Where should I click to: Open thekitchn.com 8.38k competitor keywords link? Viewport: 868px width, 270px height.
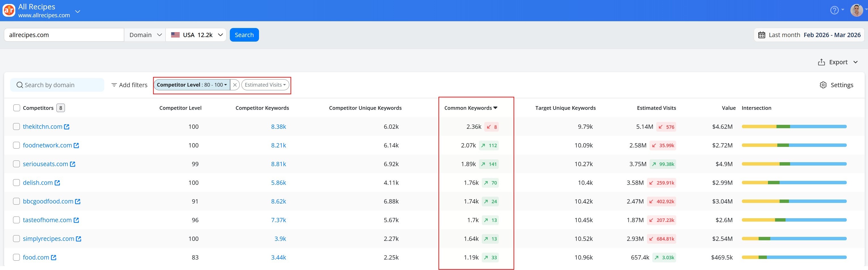point(278,127)
